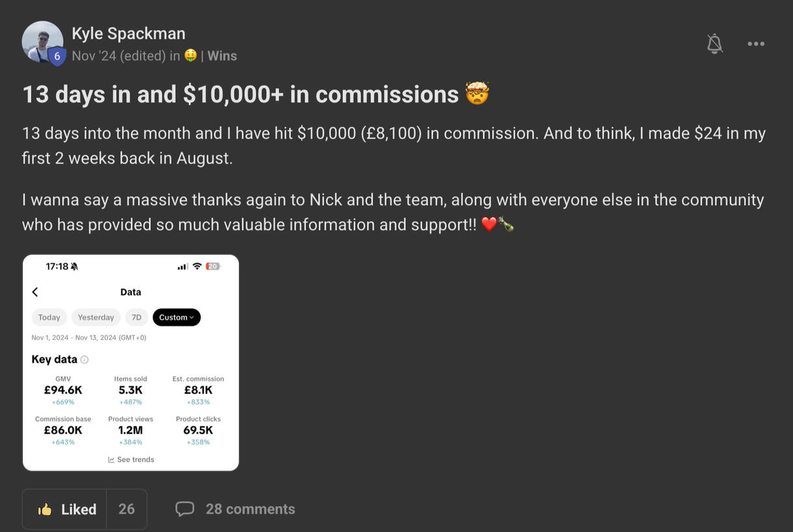Click the See trends chart icon
The height and width of the screenshot is (532, 793).
pos(111,460)
